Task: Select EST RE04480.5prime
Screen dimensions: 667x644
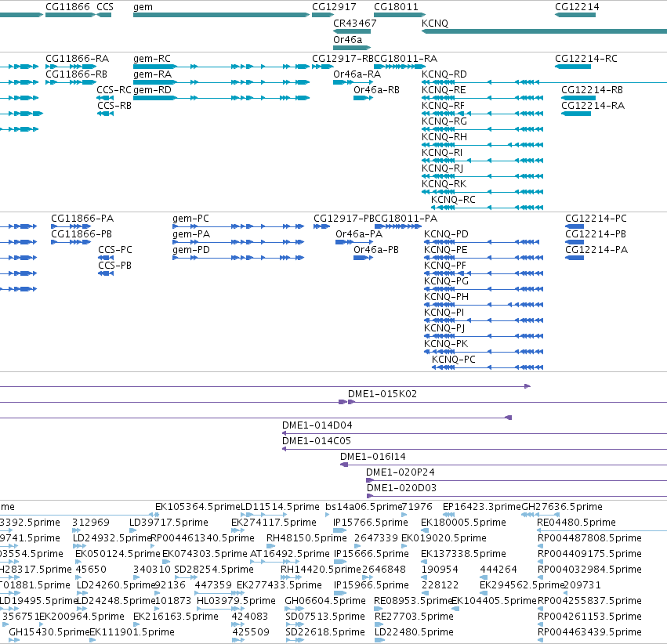Action: tap(602, 530)
